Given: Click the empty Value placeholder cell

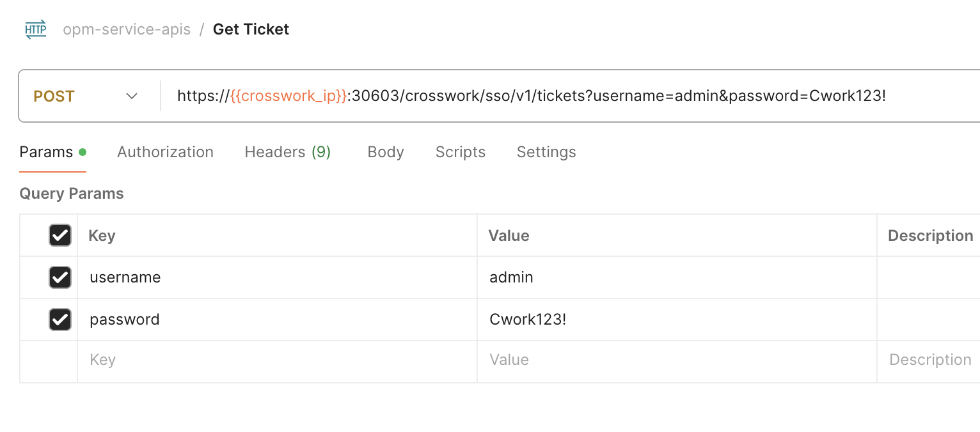Looking at the screenshot, I should click(677, 360).
